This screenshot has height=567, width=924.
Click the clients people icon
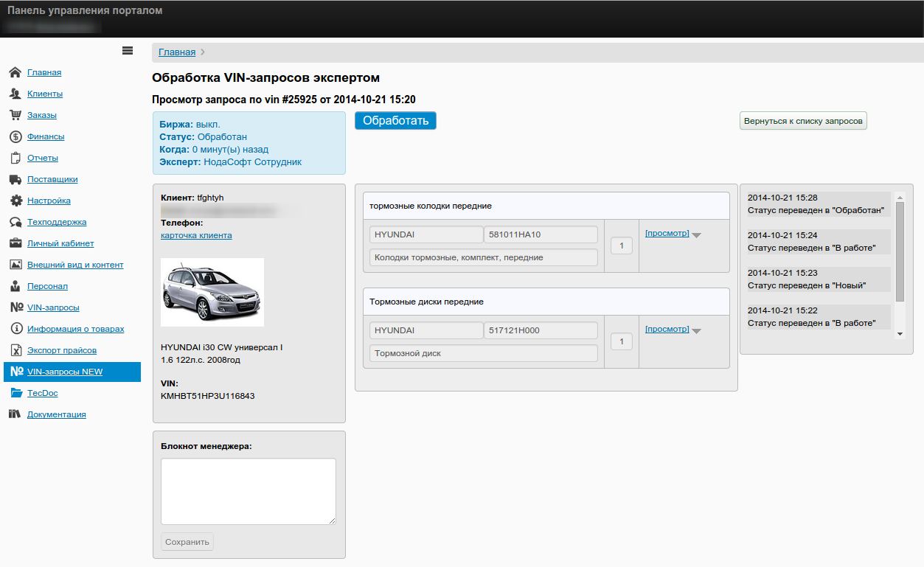pyautogui.click(x=15, y=94)
